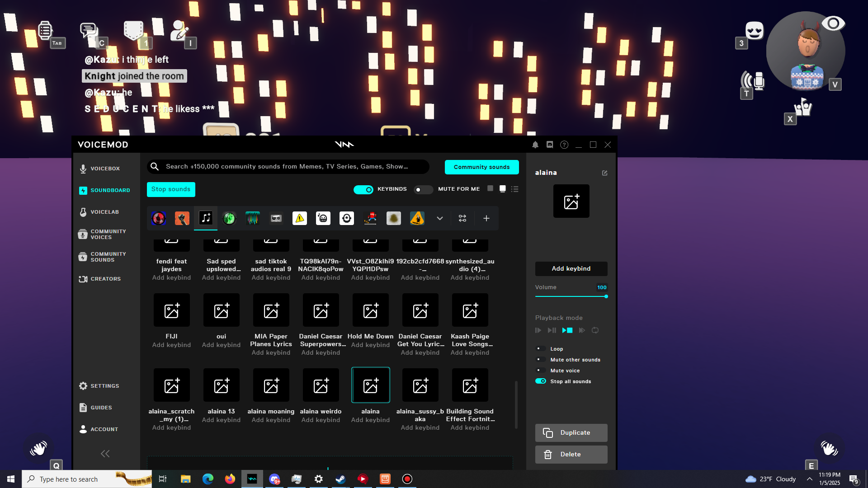This screenshot has width=868, height=488.
Task: Expand more soundboards with the chevron
Action: 440,218
